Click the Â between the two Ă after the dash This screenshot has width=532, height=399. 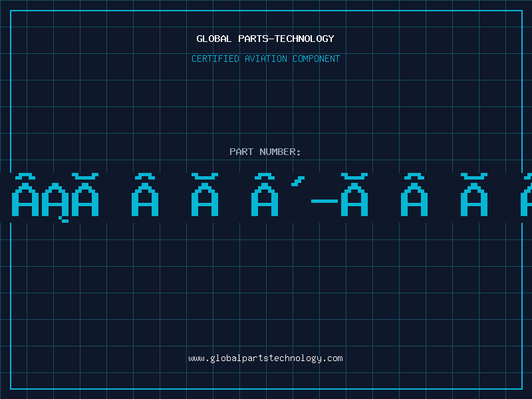(x=414, y=194)
